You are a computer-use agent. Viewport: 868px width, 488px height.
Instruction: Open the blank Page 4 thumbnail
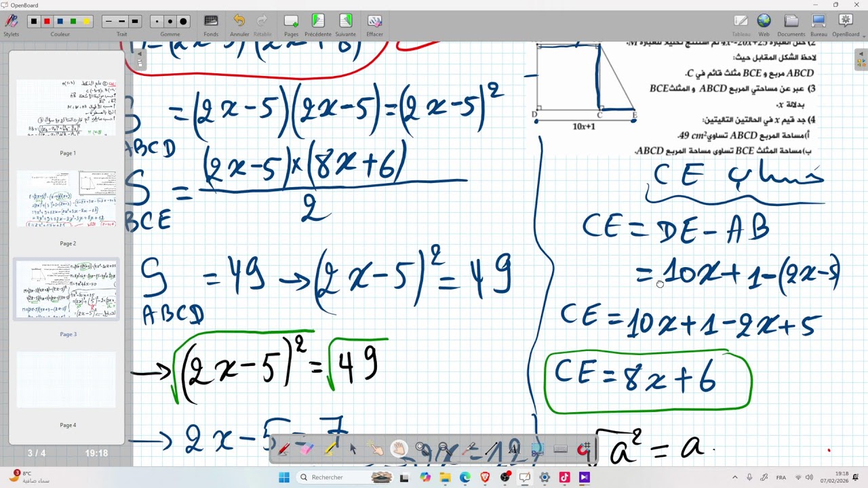[x=67, y=380]
